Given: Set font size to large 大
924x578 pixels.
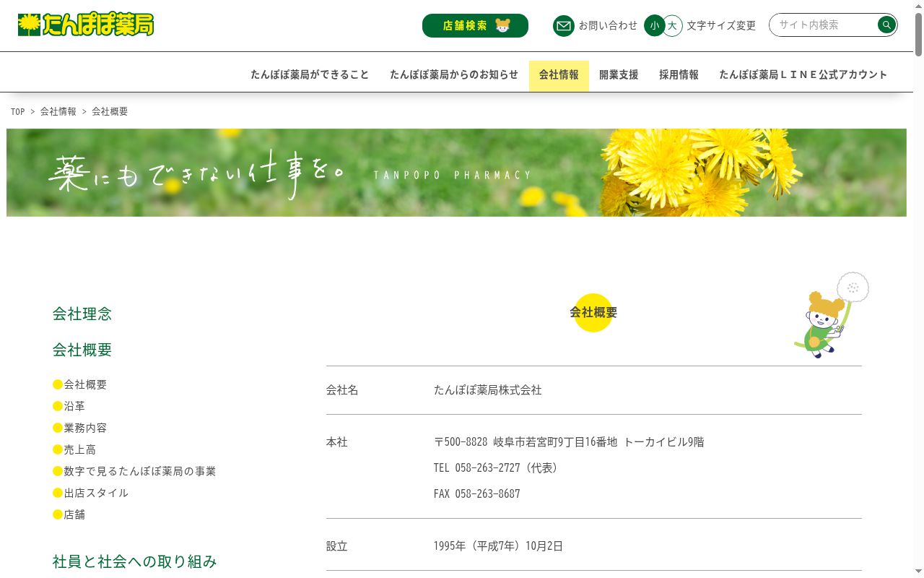Looking at the screenshot, I should [673, 26].
